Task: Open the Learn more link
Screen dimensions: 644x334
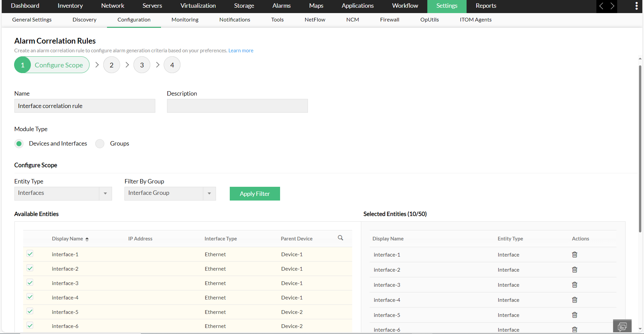Action: point(240,50)
